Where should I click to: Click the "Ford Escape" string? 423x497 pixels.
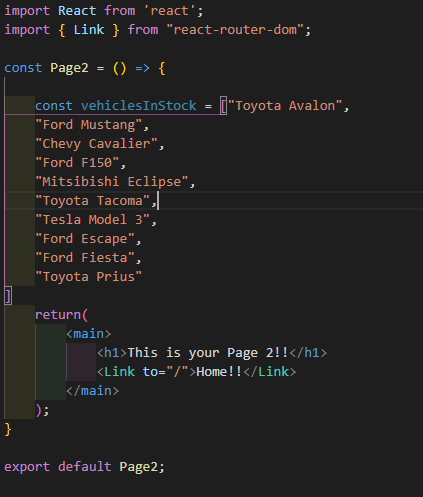point(85,239)
